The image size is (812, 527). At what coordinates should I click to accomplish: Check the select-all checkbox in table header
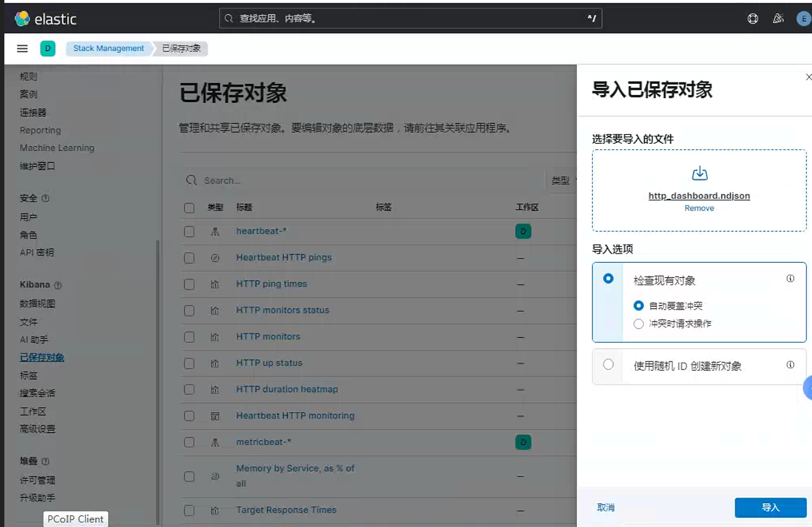[x=189, y=208]
